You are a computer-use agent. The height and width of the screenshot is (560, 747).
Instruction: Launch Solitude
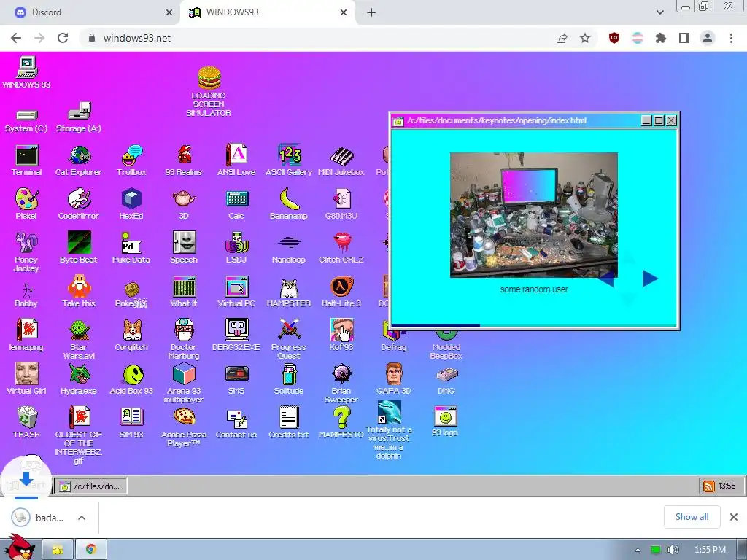(x=289, y=374)
